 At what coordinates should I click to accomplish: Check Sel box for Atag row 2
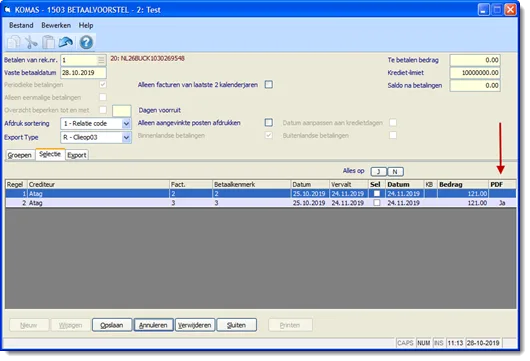[x=377, y=203]
